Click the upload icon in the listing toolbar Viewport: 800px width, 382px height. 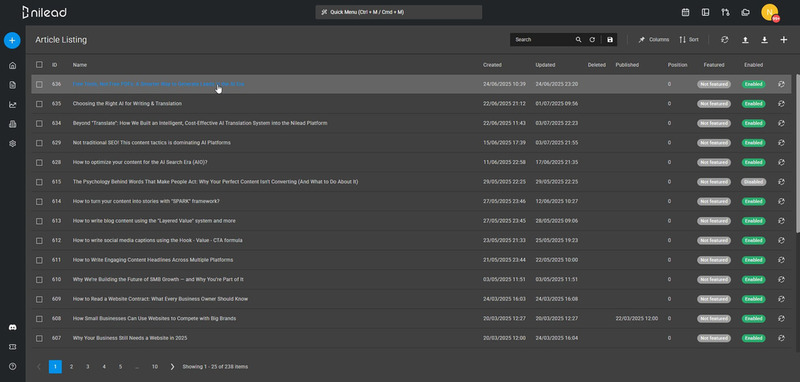tap(745, 40)
